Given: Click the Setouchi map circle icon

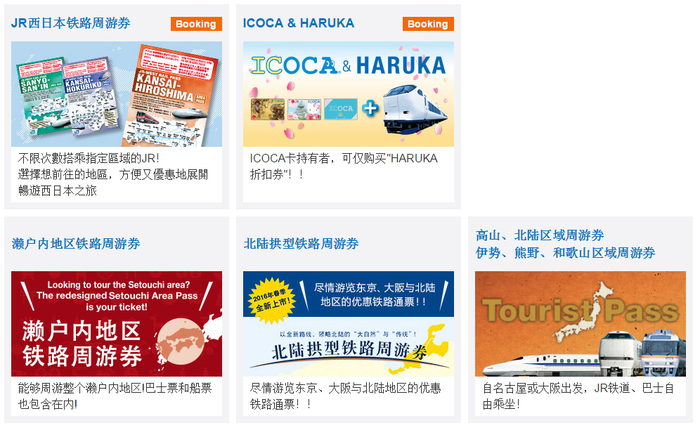Looking at the screenshot, I should 180,341.
